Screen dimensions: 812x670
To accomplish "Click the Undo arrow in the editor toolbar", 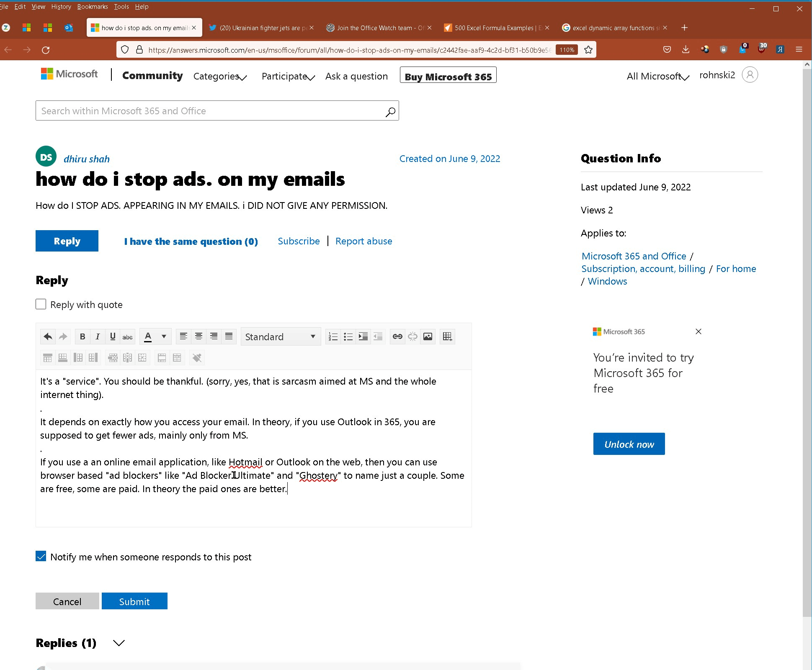I will pyautogui.click(x=48, y=336).
